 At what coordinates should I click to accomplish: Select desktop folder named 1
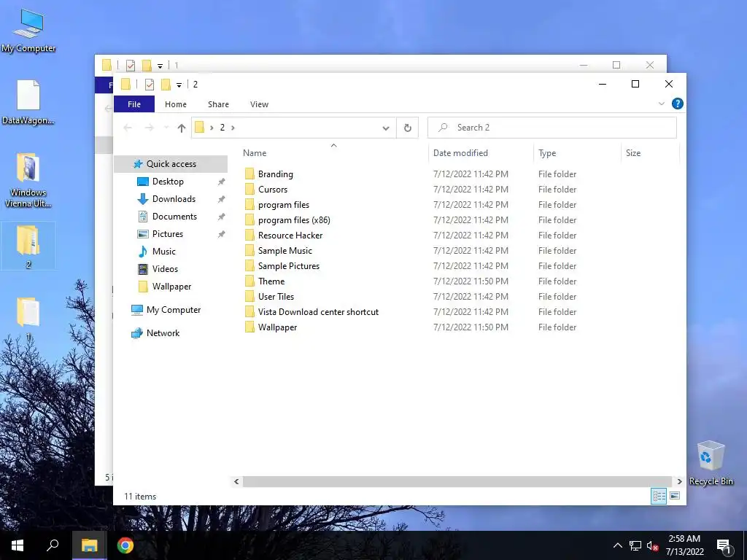(x=28, y=318)
